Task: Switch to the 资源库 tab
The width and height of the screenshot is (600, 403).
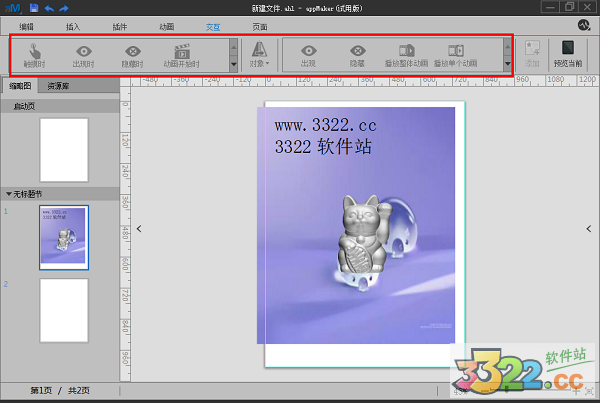Action: (58, 87)
